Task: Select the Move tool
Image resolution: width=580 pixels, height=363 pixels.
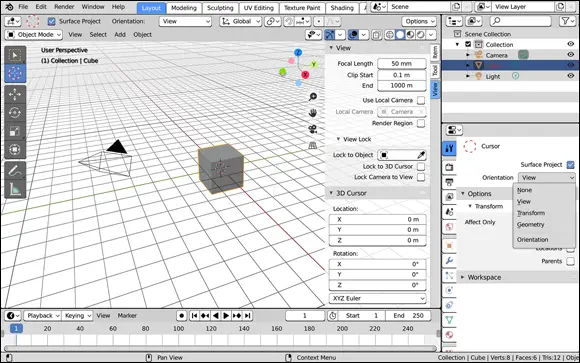Action: [x=15, y=94]
